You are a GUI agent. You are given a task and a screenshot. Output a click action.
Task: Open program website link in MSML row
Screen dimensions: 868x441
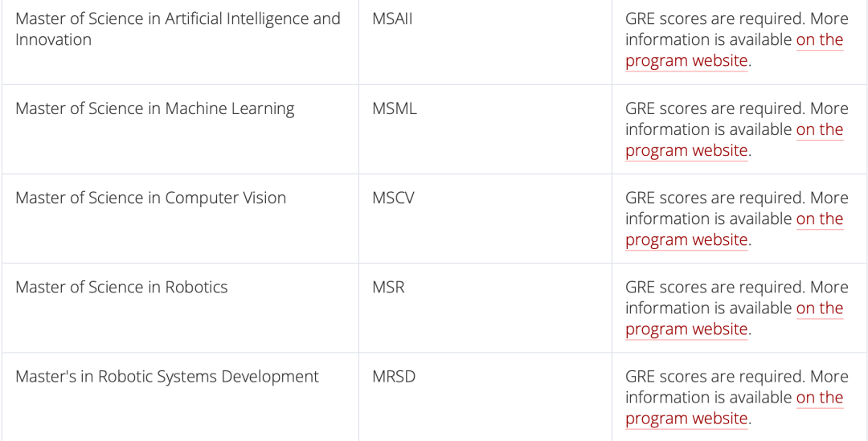point(686,150)
